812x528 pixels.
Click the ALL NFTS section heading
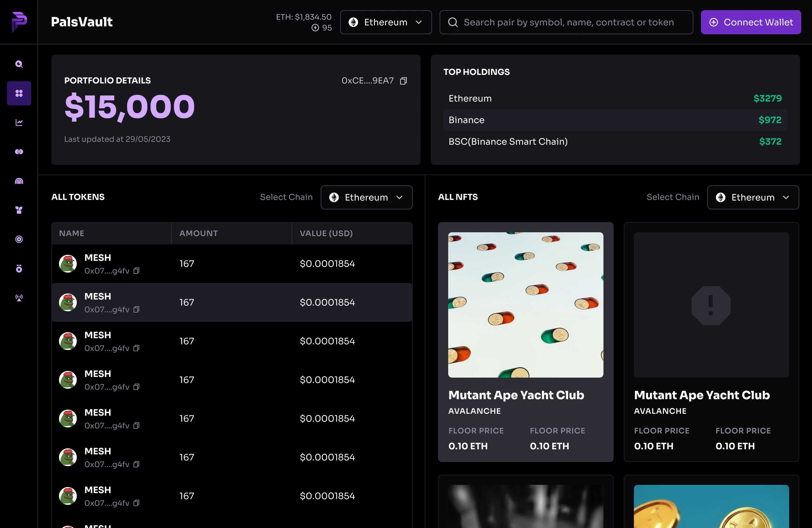click(x=458, y=197)
